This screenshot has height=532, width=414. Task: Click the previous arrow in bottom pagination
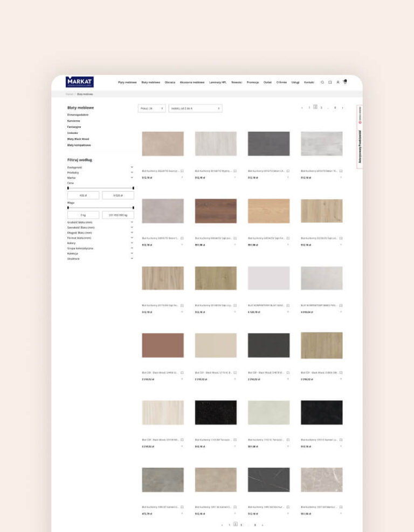point(222,525)
